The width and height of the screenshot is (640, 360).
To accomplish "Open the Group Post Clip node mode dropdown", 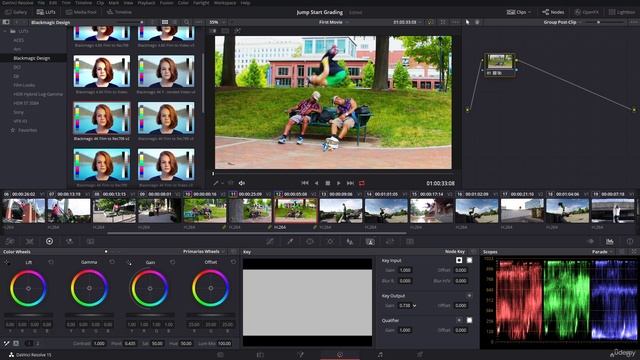I will (x=562, y=22).
